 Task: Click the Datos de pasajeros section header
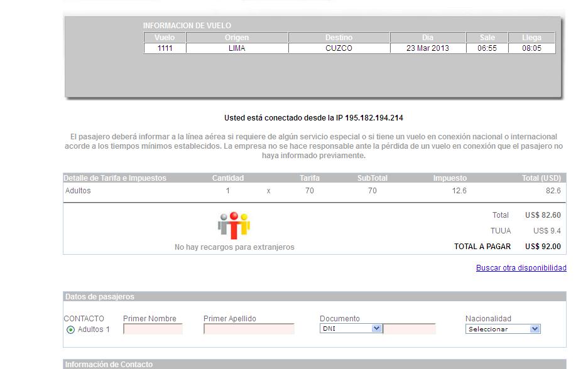100,297
